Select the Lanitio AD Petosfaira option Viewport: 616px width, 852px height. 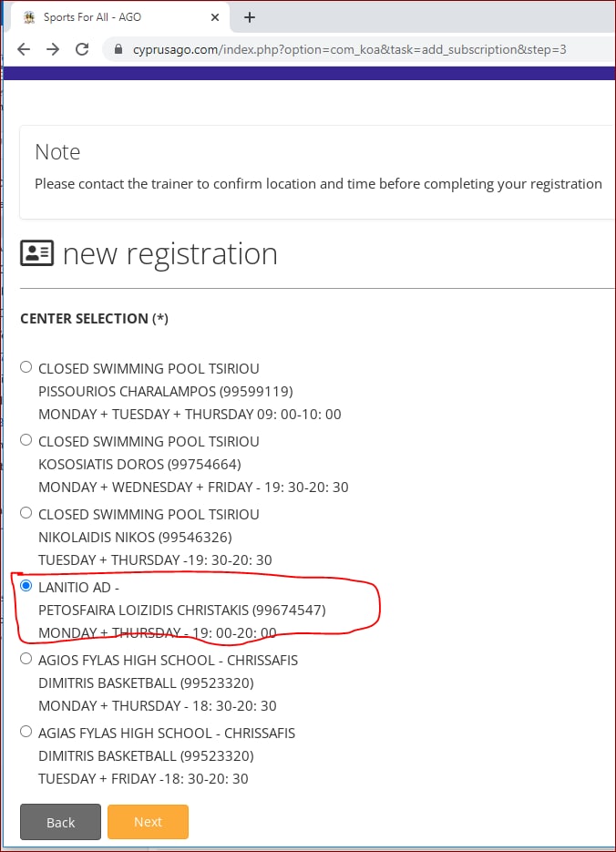point(26,585)
